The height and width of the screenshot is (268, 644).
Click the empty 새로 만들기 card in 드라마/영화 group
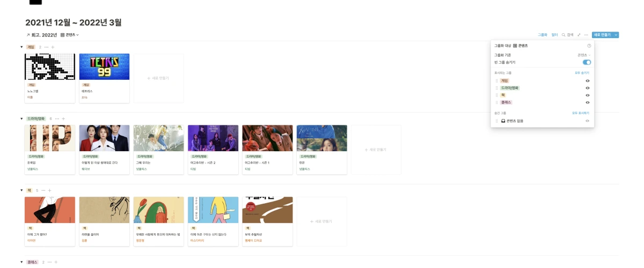376,150
